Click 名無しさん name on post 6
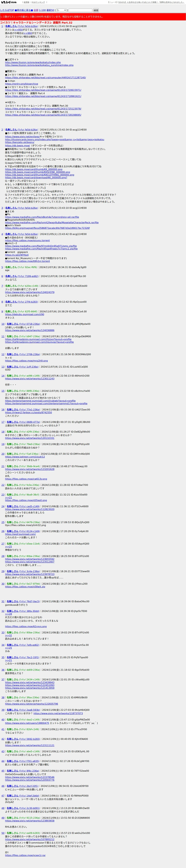Screen dimensions: 186x868 (x=11, y=276)
